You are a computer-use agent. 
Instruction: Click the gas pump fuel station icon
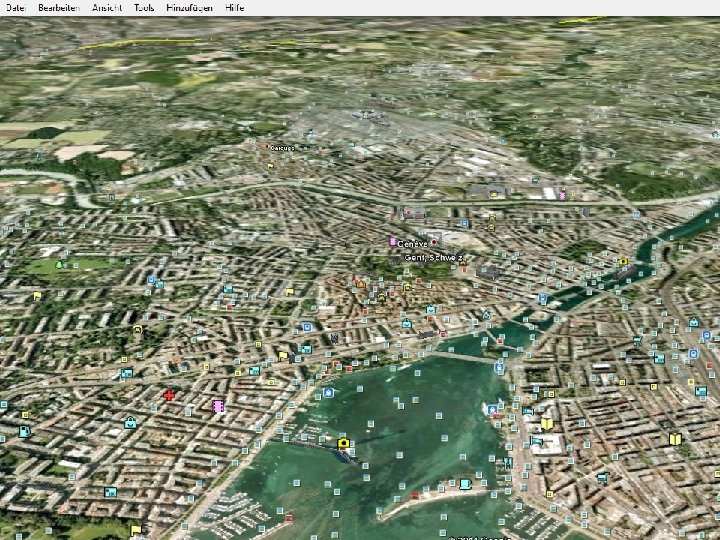(24, 431)
